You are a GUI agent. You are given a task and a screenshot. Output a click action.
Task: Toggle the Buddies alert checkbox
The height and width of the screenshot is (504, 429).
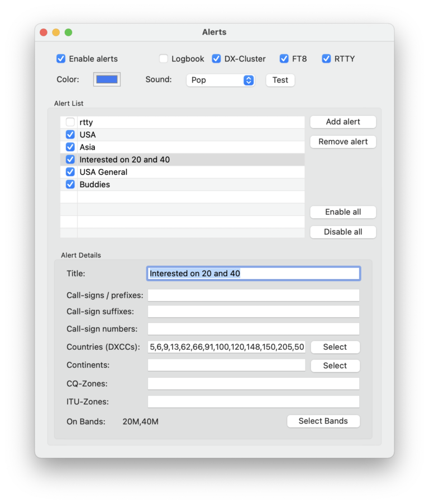tap(70, 184)
